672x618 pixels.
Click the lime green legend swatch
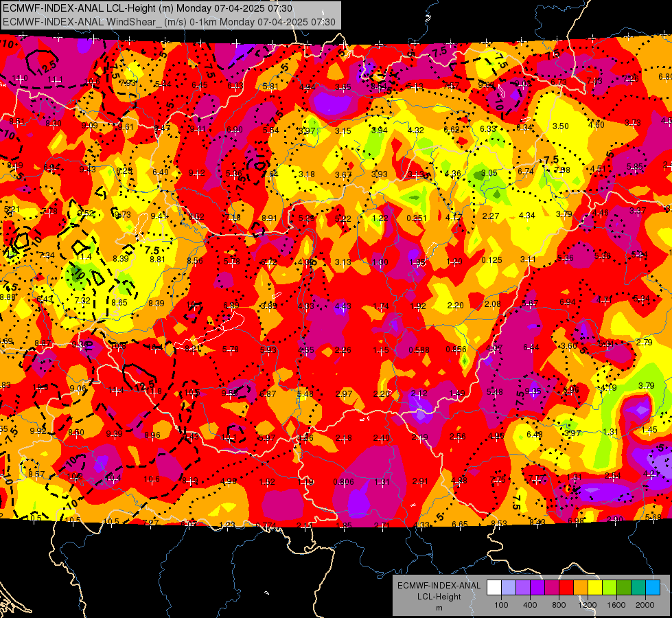tap(610, 587)
